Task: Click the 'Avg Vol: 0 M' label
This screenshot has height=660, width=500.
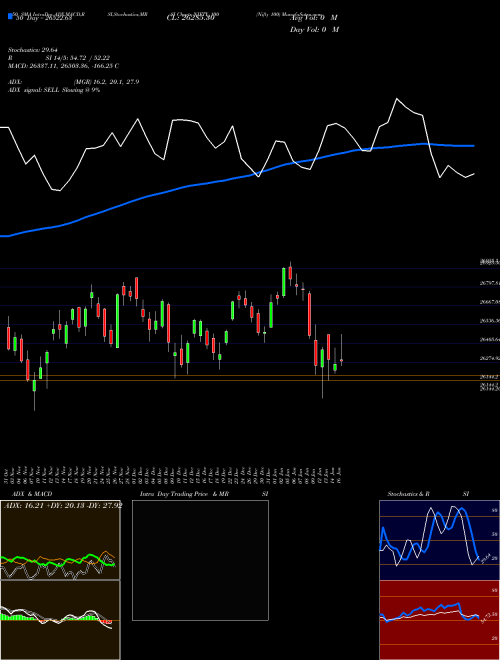Action: (x=314, y=18)
